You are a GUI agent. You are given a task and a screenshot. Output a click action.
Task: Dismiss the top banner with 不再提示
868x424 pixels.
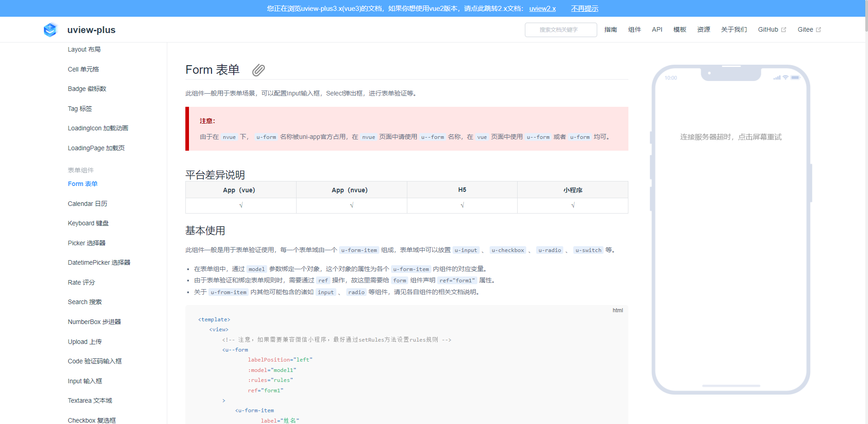pyautogui.click(x=585, y=8)
